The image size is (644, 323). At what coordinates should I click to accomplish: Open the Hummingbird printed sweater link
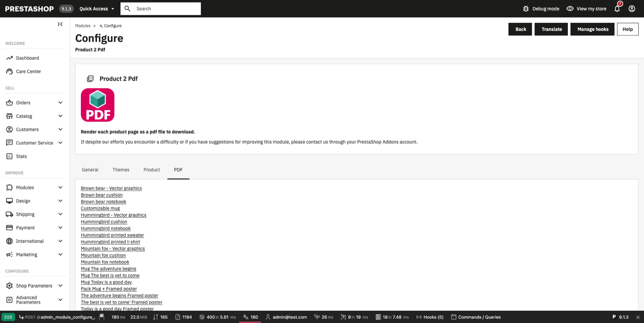tap(112, 235)
